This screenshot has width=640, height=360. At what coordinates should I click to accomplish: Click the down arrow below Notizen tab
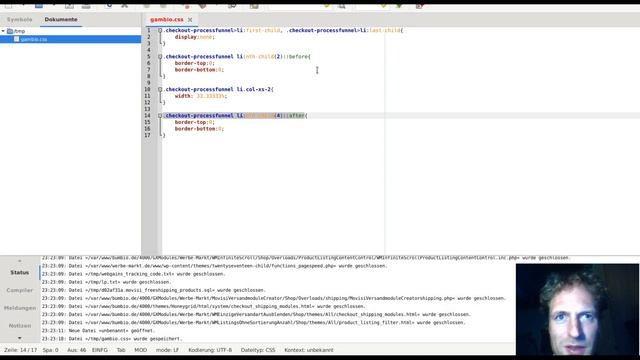pos(20,338)
